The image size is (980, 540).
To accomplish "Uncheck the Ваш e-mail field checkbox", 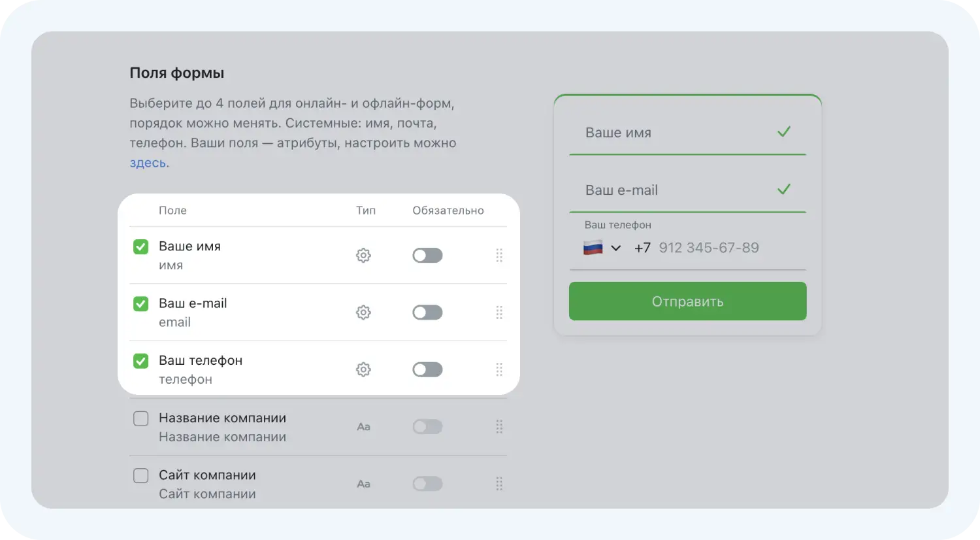I will [140, 304].
